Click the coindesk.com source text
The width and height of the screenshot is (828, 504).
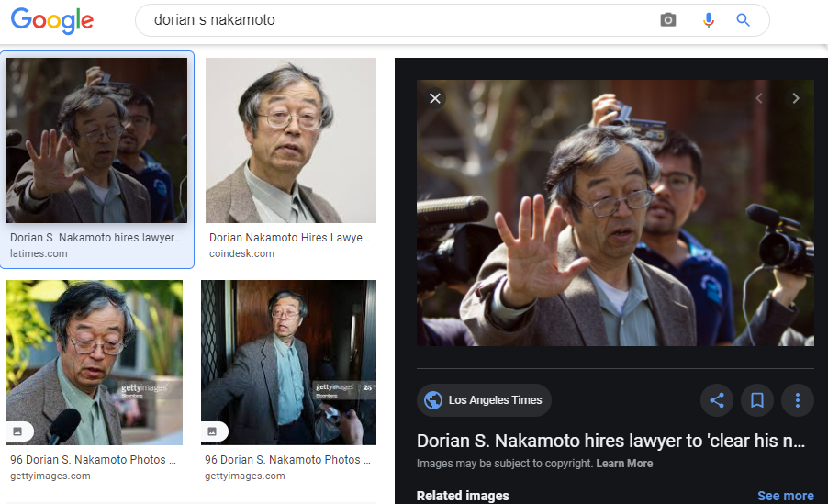point(241,253)
